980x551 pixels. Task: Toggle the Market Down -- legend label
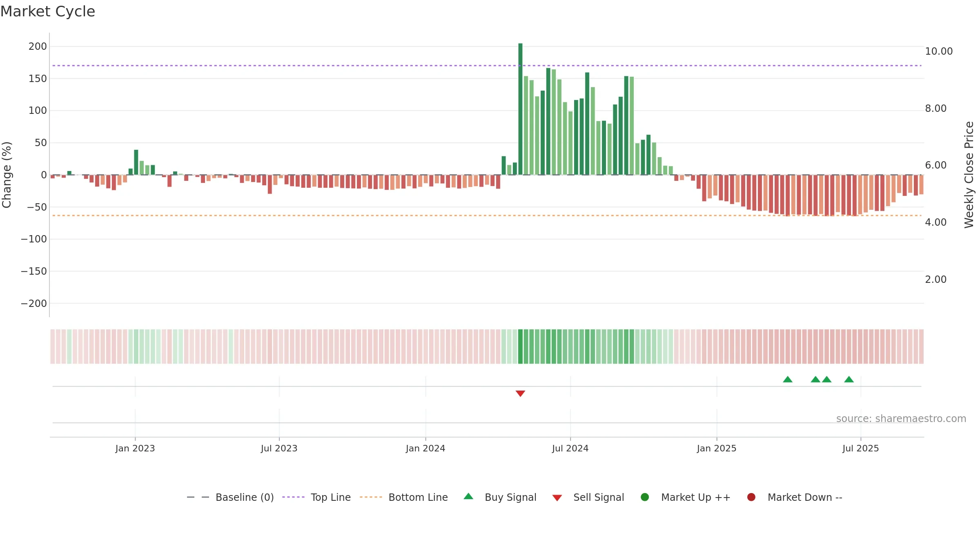click(805, 498)
